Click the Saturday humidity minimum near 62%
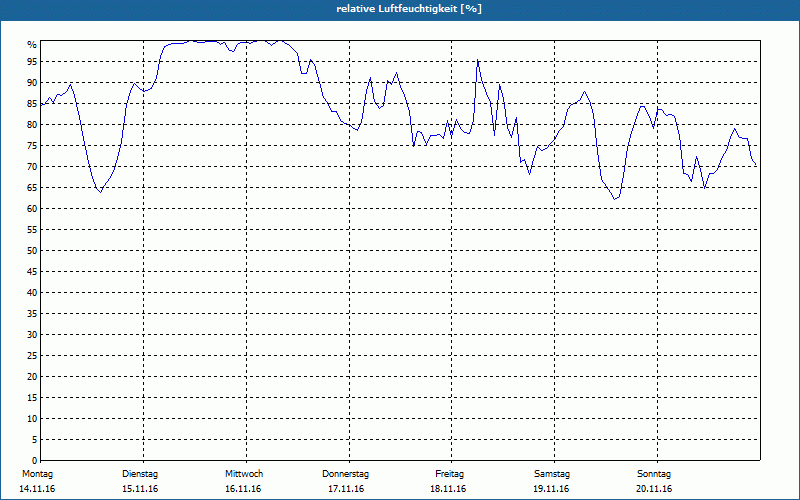The image size is (800, 500). pyautogui.click(x=615, y=199)
